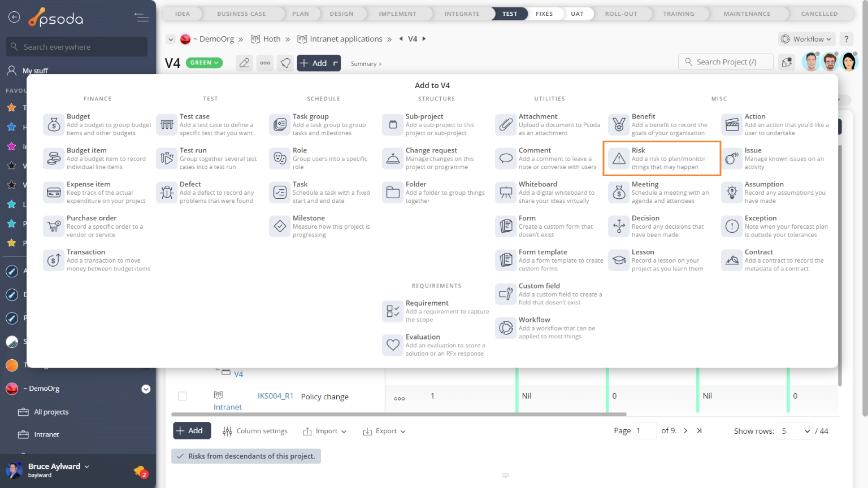868x488 pixels.
Task: Open the IKS004_R1 link
Action: pos(275,396)
